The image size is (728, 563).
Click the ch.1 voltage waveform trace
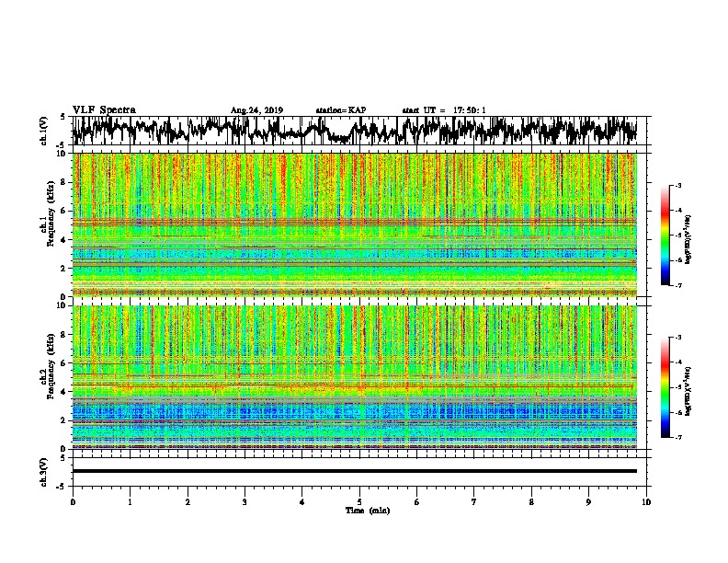(x=354, y=131)
